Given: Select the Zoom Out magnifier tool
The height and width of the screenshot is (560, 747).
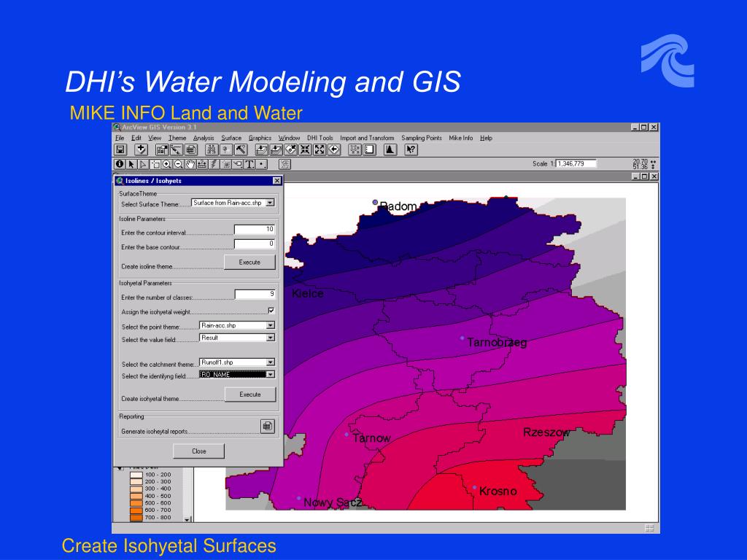Looking at the screenshot, I should click(178, 164).
